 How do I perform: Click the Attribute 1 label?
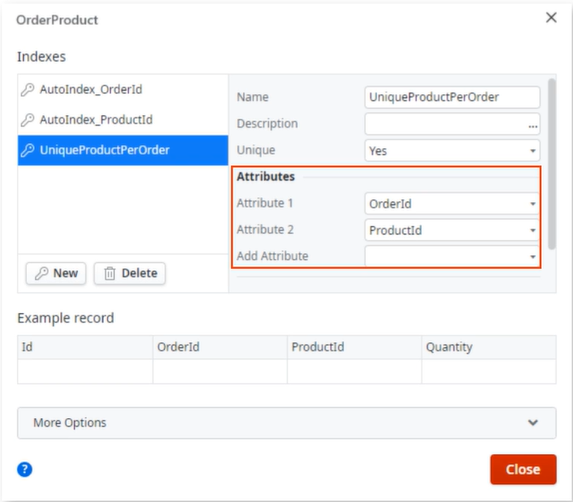click(265, 203)
